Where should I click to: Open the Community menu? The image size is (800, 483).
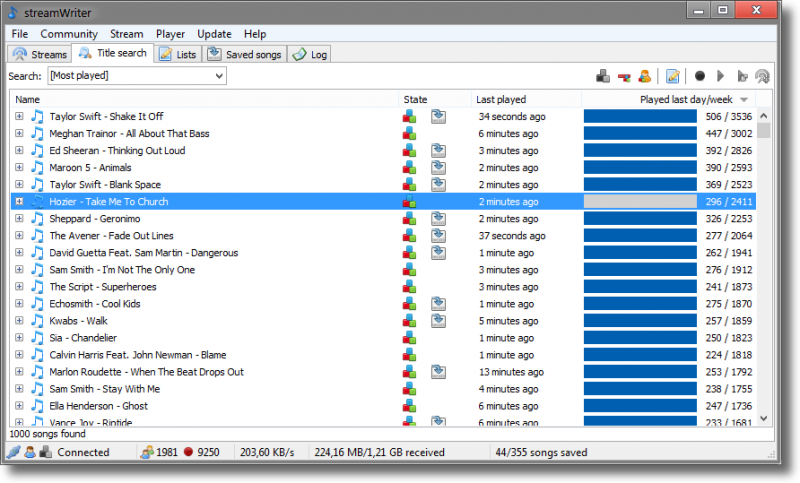tap(69, 34)
